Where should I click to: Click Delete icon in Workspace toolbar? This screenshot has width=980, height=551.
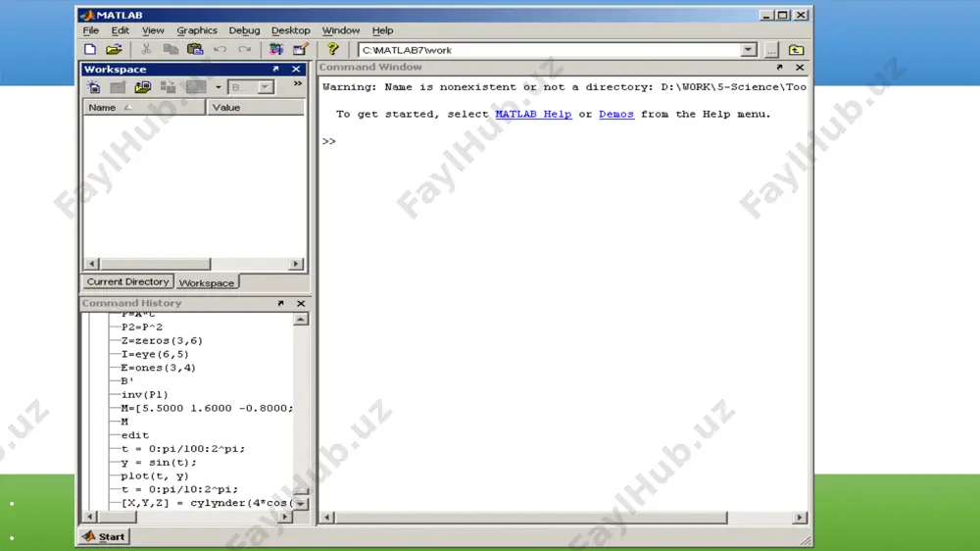click(196, 87)
